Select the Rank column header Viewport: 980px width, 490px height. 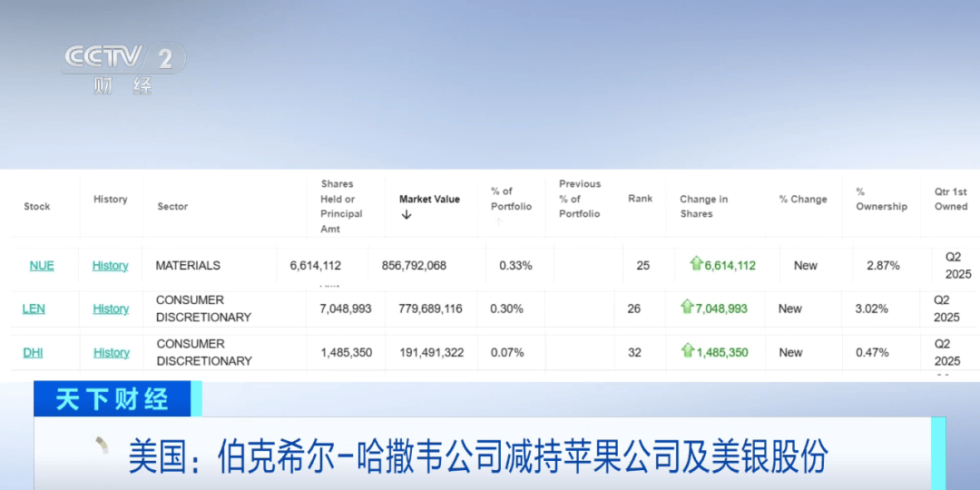(640, 199)
